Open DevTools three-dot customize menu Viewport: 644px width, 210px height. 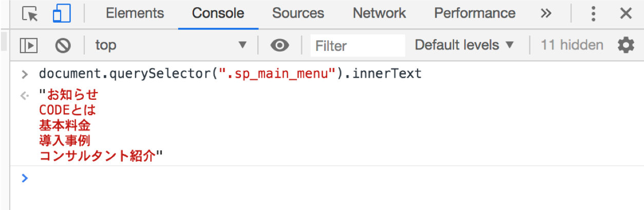593,13
